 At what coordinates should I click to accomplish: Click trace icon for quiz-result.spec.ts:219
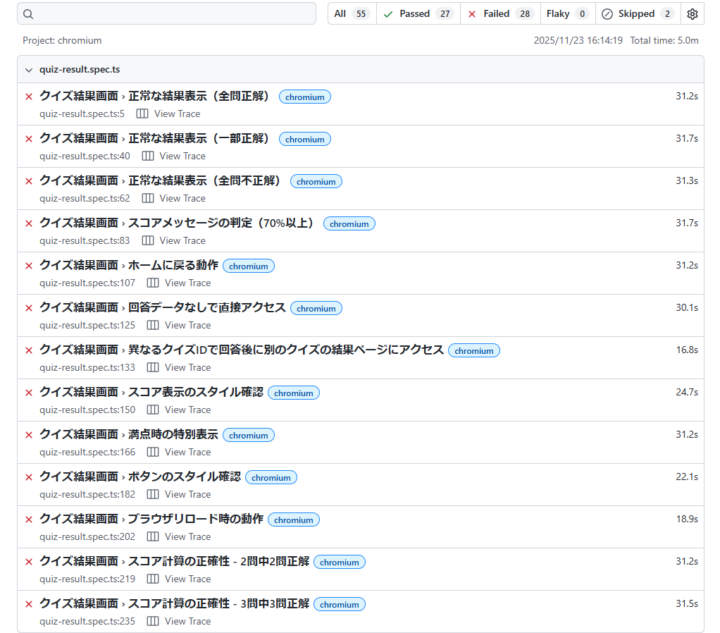[153, 579]
